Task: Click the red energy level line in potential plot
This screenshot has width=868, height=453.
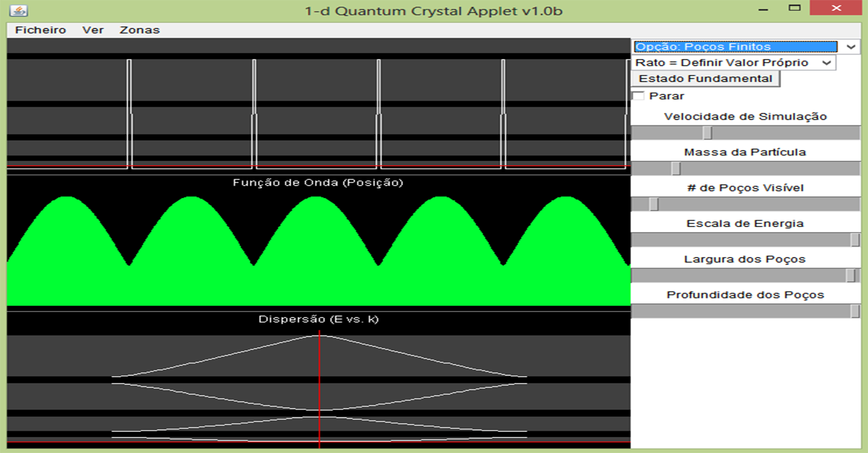Action: coord(68,166)
